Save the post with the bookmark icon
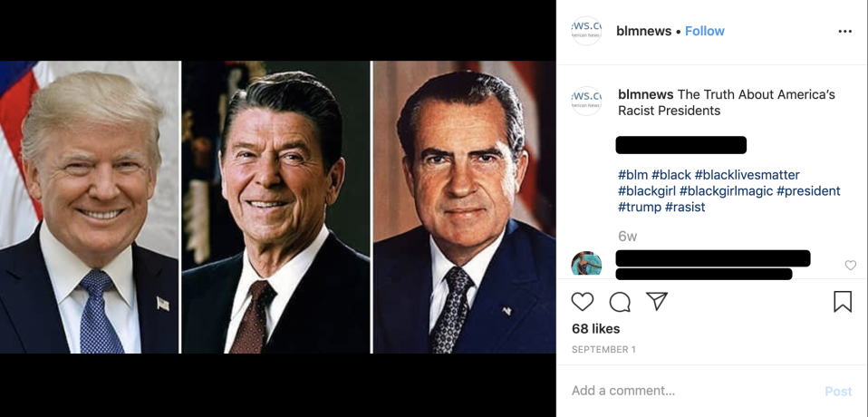Screen dimensions: 868x417 843,302
